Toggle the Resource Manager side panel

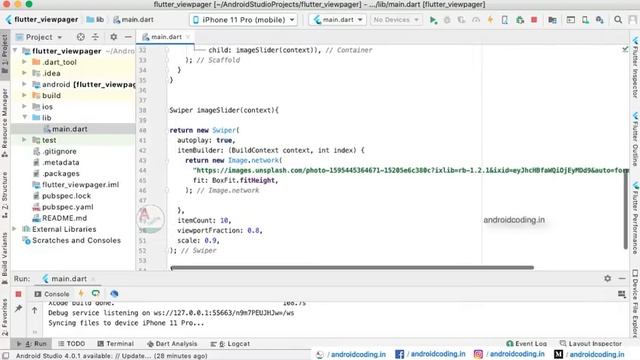point(4,122)
